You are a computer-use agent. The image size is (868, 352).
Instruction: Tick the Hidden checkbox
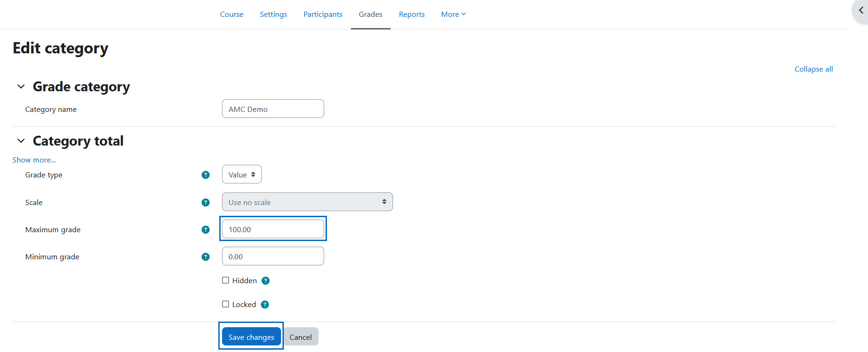(225, 280)
